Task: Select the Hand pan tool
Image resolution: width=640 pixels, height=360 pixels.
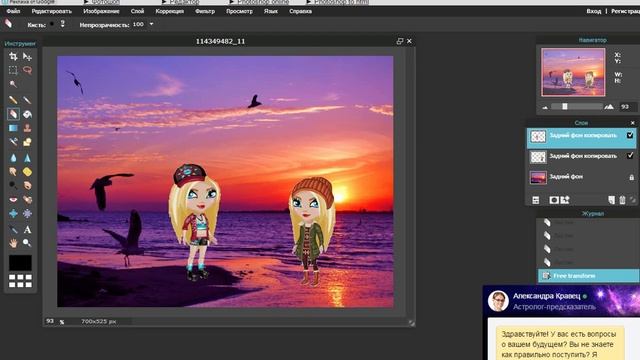Action: pos(13,243)
